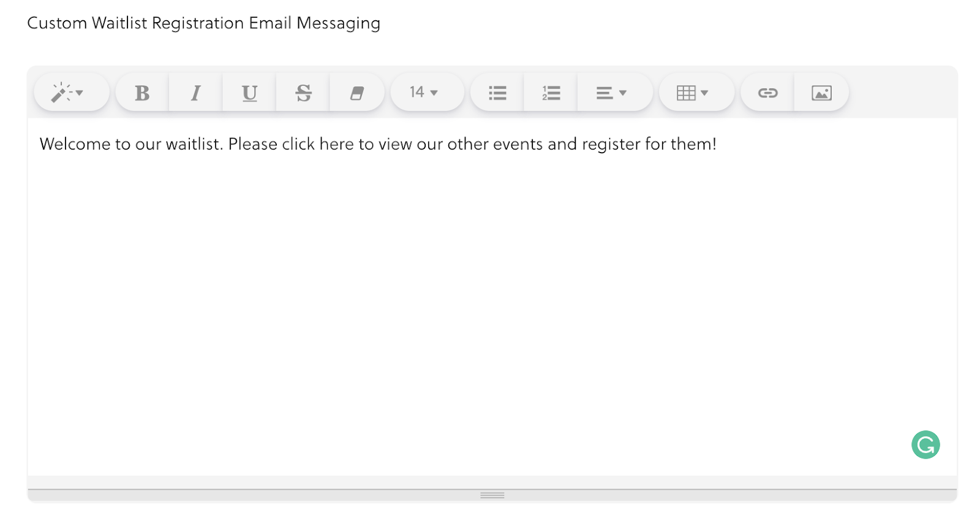Click the insert link icon
This screenshot has width=980, height=521.
click(767, 93)
